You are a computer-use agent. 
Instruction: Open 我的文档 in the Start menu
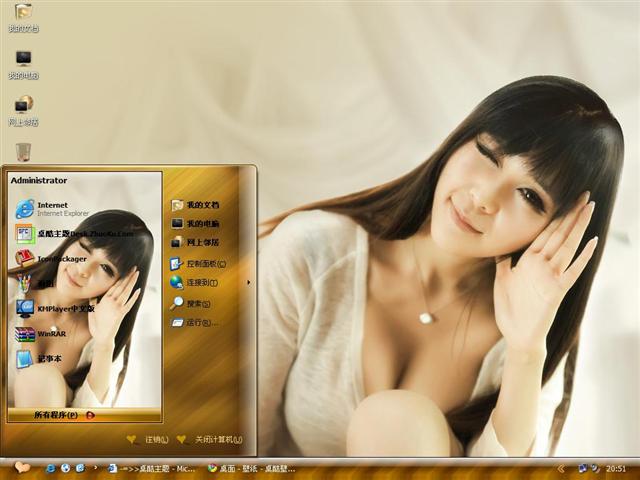(195, 205)
